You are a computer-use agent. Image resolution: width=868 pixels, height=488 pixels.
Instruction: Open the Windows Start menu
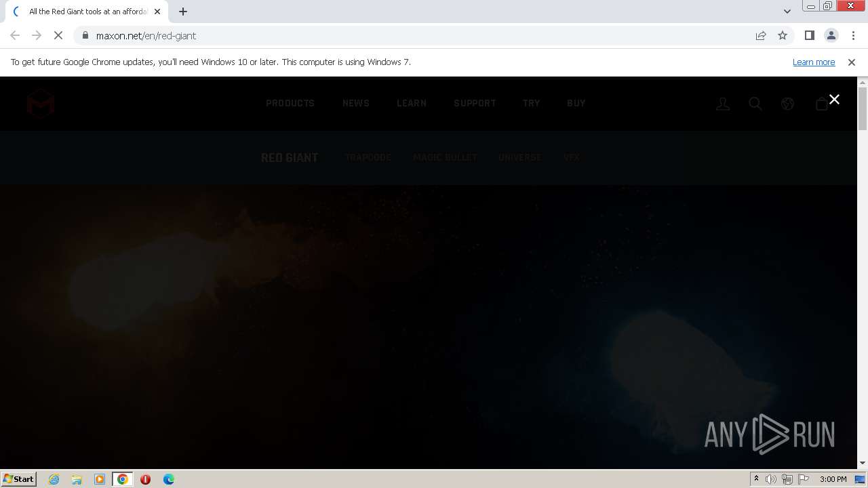click(18, 479)
